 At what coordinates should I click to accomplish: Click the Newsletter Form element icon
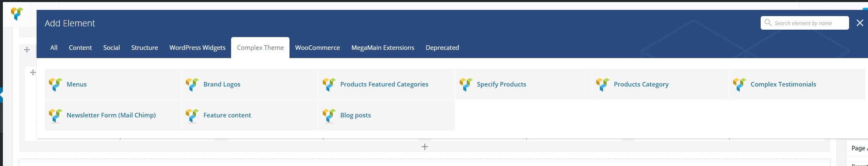click(56, 115)
